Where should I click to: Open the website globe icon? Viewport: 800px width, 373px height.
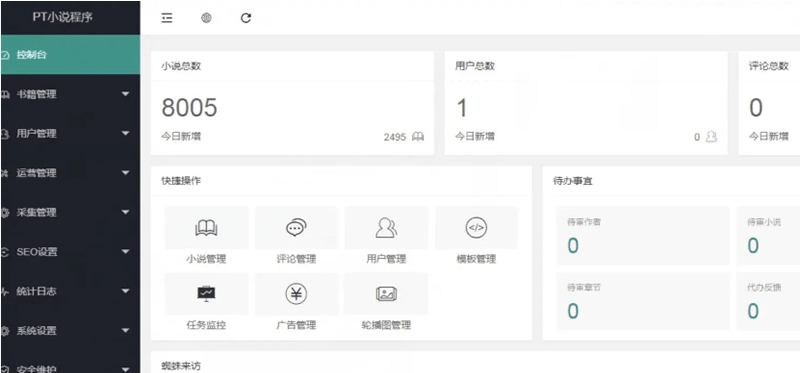tap(206, 18)
